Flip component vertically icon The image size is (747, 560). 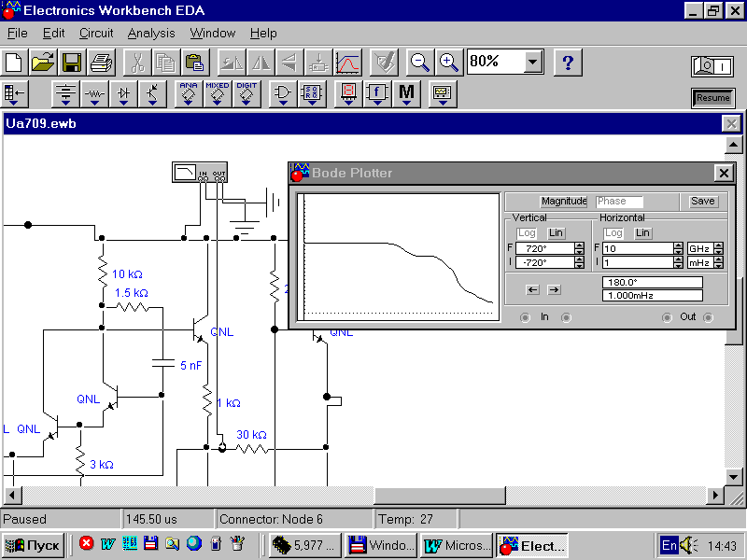289,63
